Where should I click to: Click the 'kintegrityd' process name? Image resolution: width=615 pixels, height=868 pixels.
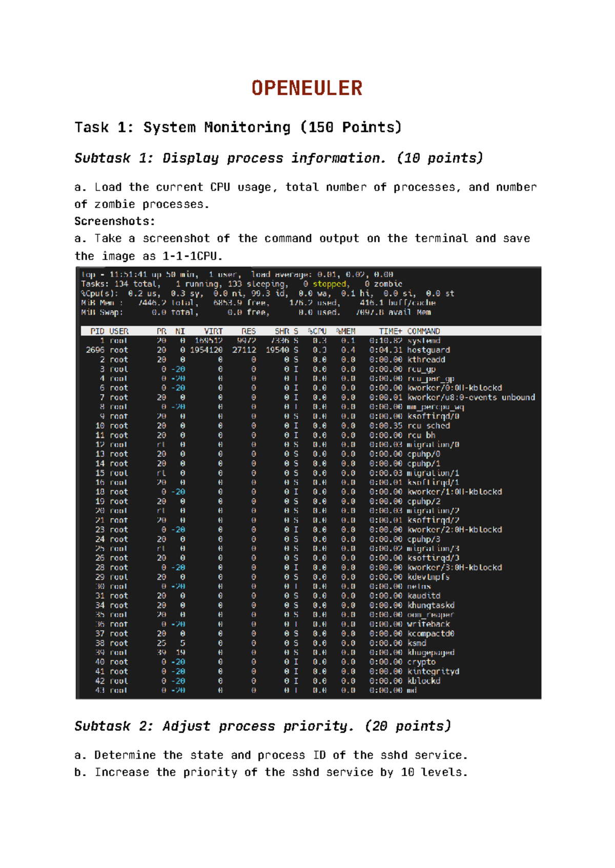click(x=433, y=671)
